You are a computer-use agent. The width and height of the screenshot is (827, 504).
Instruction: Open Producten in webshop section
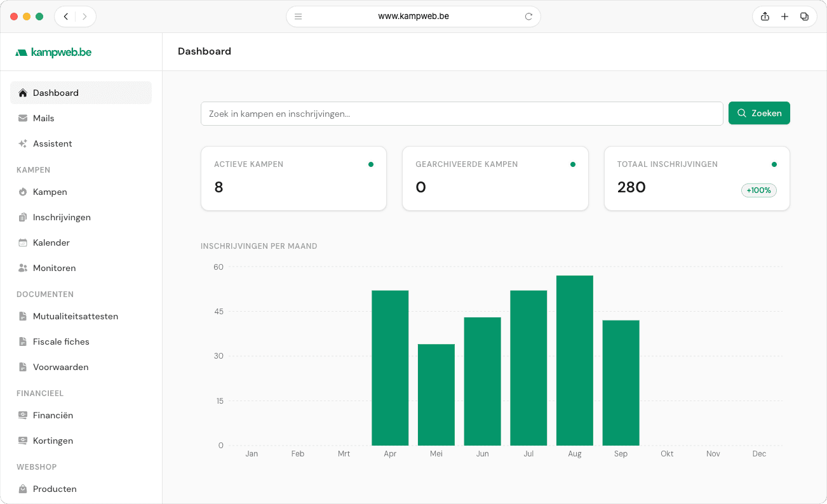81,489
